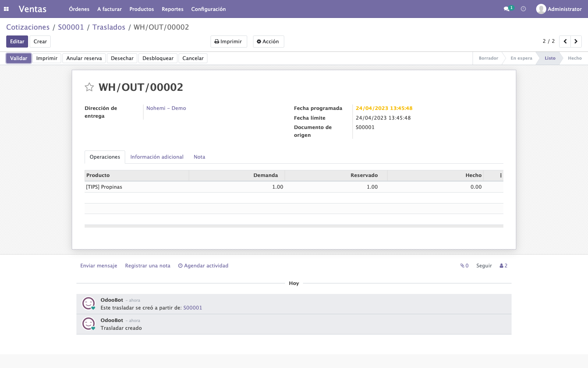Open attachments paperclip counter
Viewport: 588px width, 368px height.
tap(464, 266)
